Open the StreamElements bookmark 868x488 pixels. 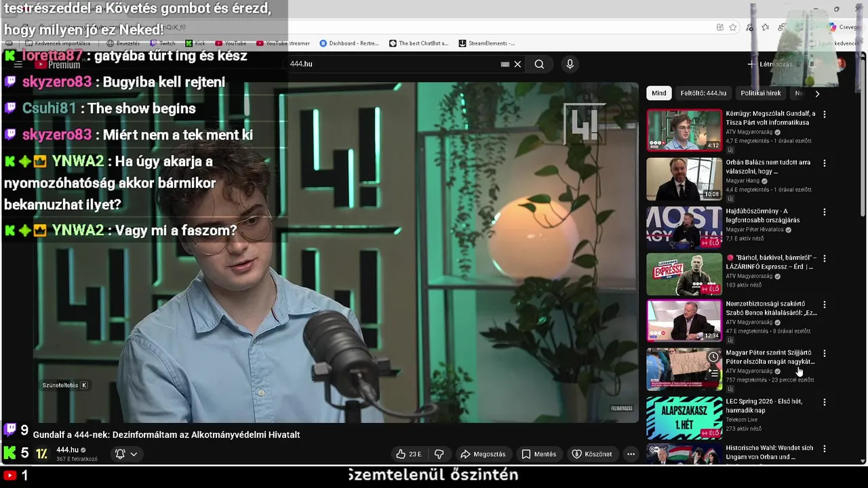coord(487,43)
